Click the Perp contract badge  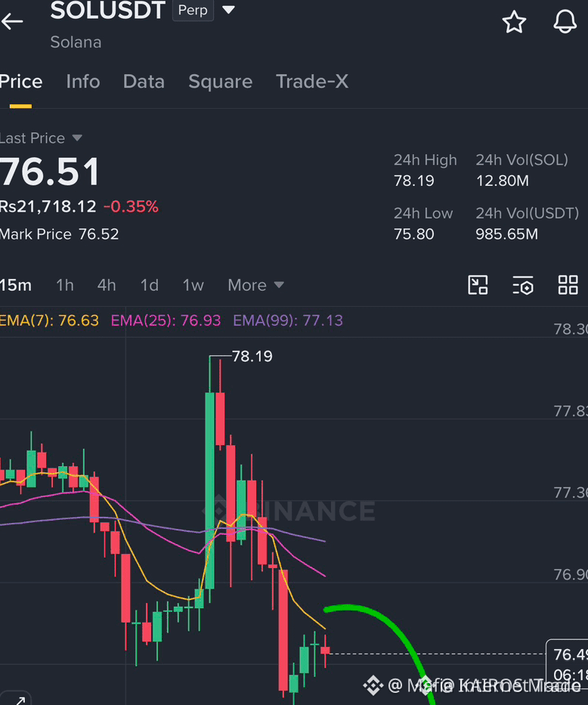193,10
